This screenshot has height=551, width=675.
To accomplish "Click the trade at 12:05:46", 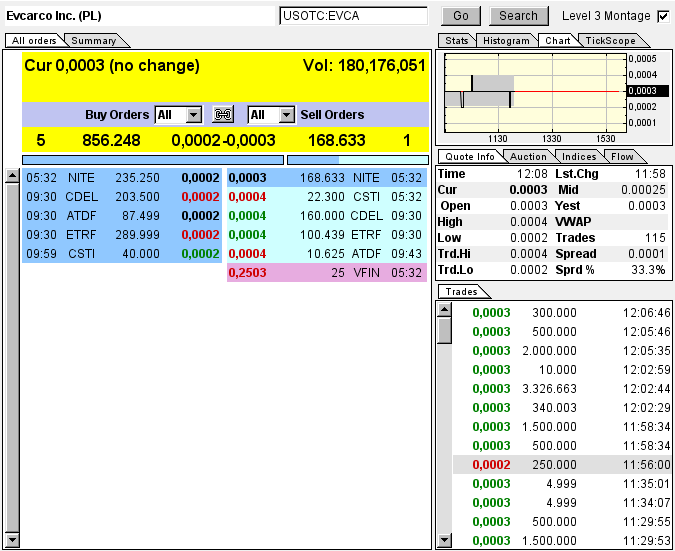I will (x=562, y=332).
